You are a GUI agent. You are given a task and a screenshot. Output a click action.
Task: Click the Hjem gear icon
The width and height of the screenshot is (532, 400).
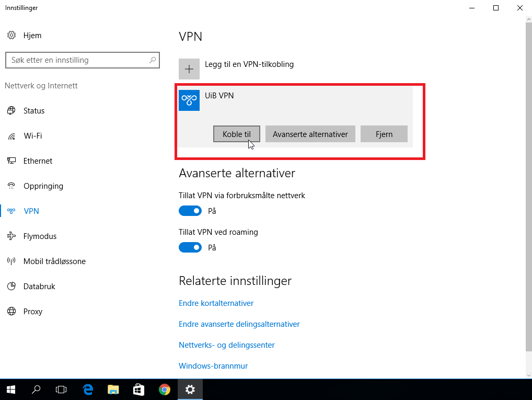pyautogui.click(x=11, y=36)
